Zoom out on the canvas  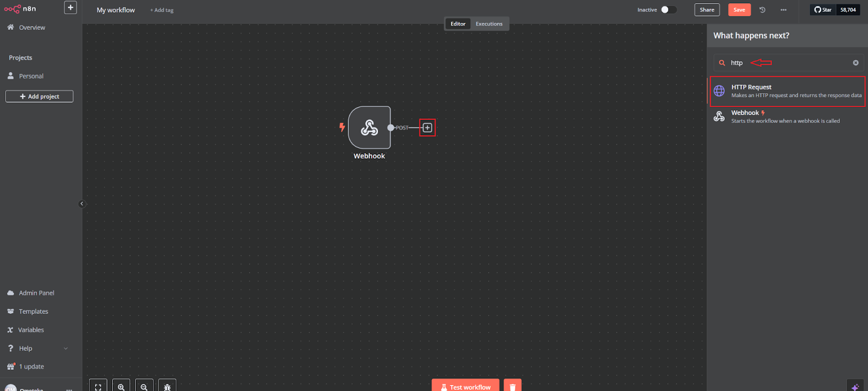(144, 386)
